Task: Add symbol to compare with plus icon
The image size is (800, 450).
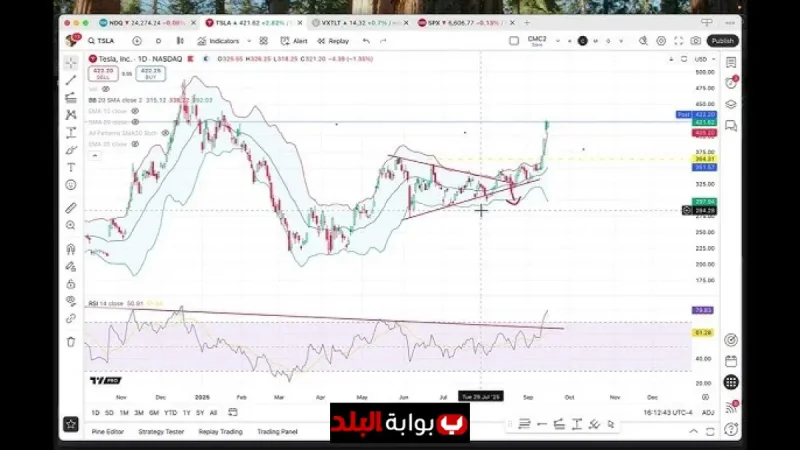Action: click(137, 41)
